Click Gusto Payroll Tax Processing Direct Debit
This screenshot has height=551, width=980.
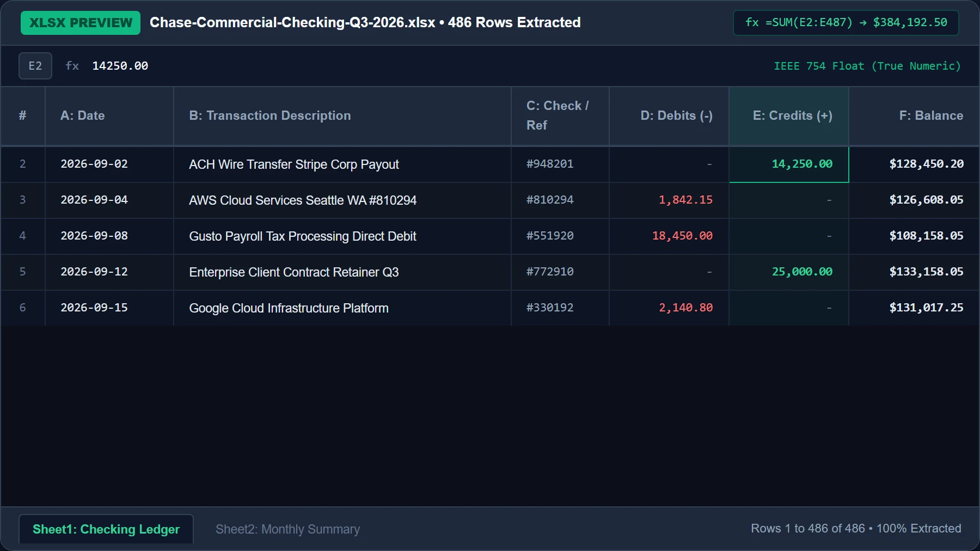point(303,236)
